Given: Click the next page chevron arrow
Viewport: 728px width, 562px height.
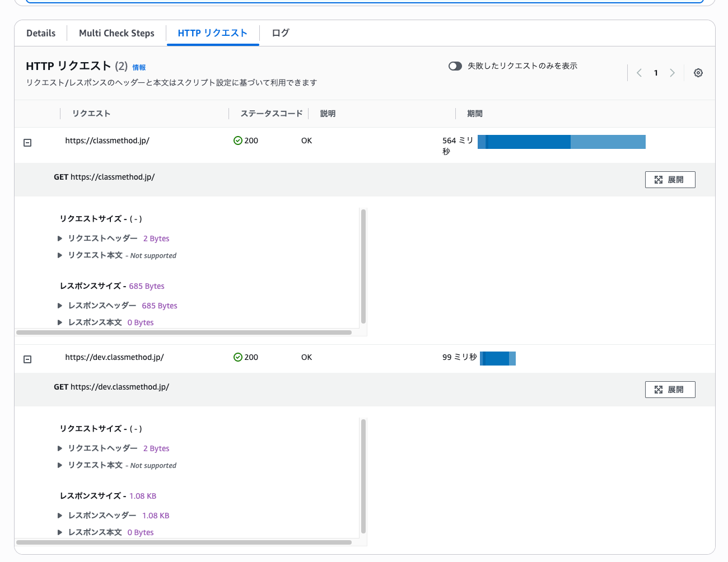Looking at the screenshot, I should 672,73.
